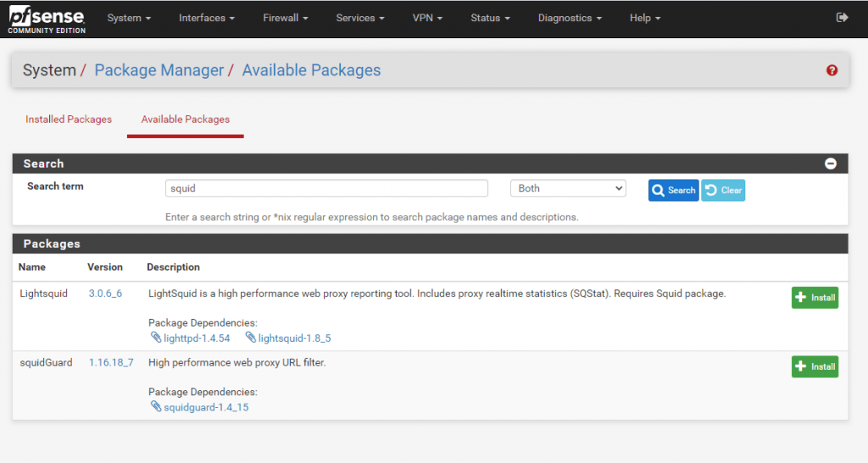Open the red help question mark icon
Screen dimensions: 868x463
coord(832,70)
